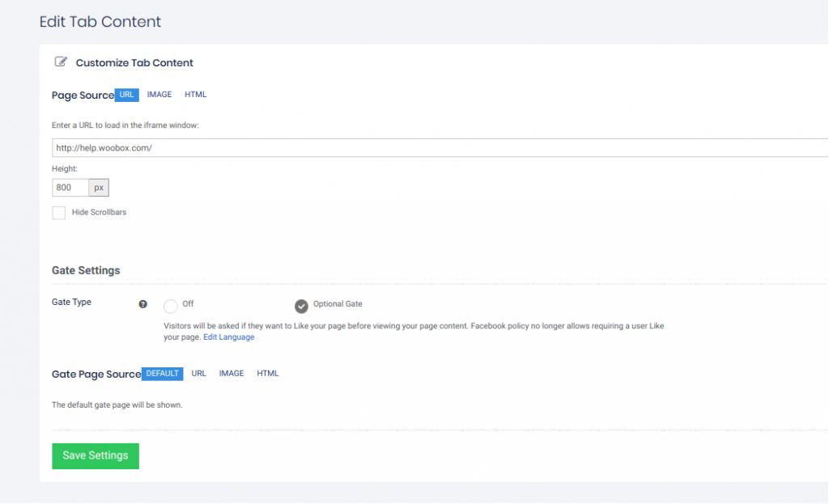Switch Page Source to HTML
Viewport: 829px width, 504px height.
point(195,95)
